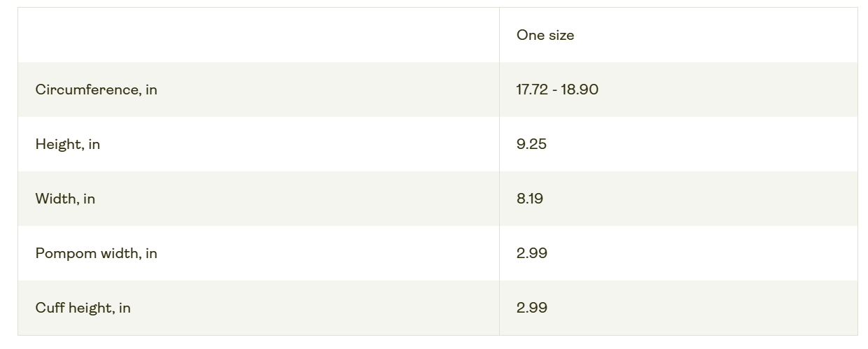Click the 2.99 value in Pompom width row
The height and width of the screenshot is (349, 868).
pos(532,253)
